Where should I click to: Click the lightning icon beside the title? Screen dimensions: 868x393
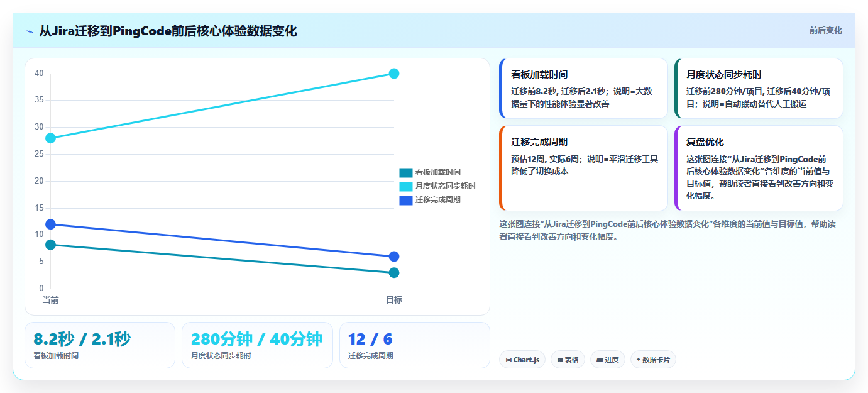click(x=30, y=31)
